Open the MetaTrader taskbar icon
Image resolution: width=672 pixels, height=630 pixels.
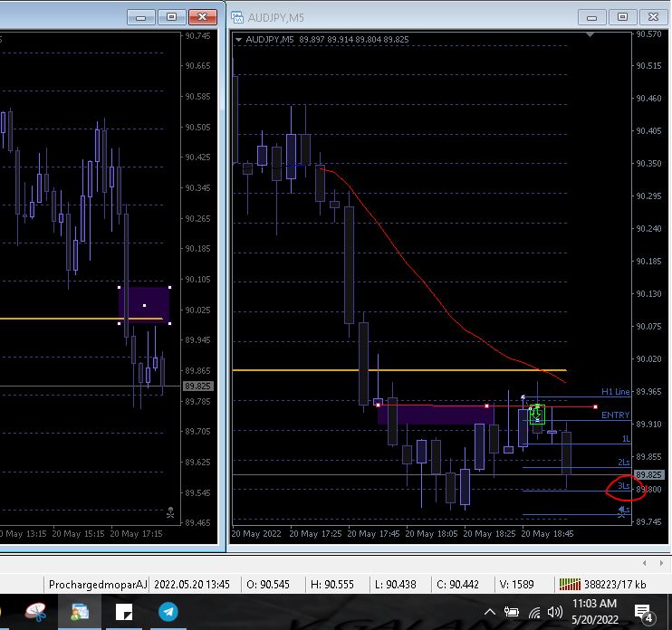point(80,612)
